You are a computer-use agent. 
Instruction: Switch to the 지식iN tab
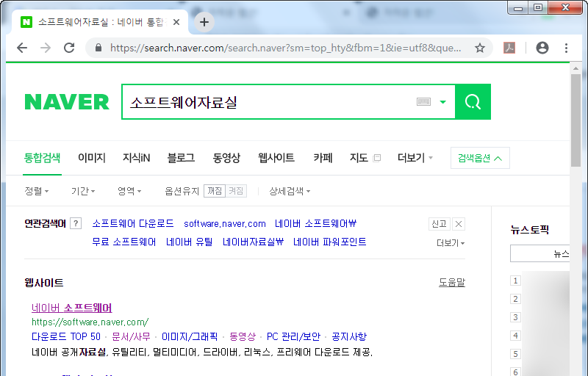click(136, 158)
